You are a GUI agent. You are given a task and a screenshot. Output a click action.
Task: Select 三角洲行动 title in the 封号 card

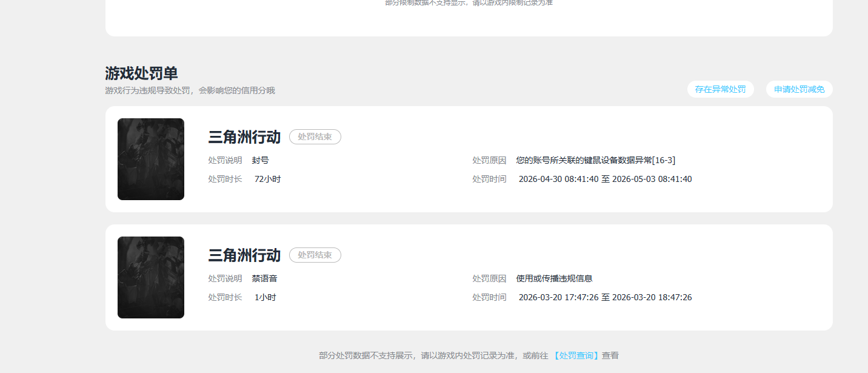[x=244, y=137]
